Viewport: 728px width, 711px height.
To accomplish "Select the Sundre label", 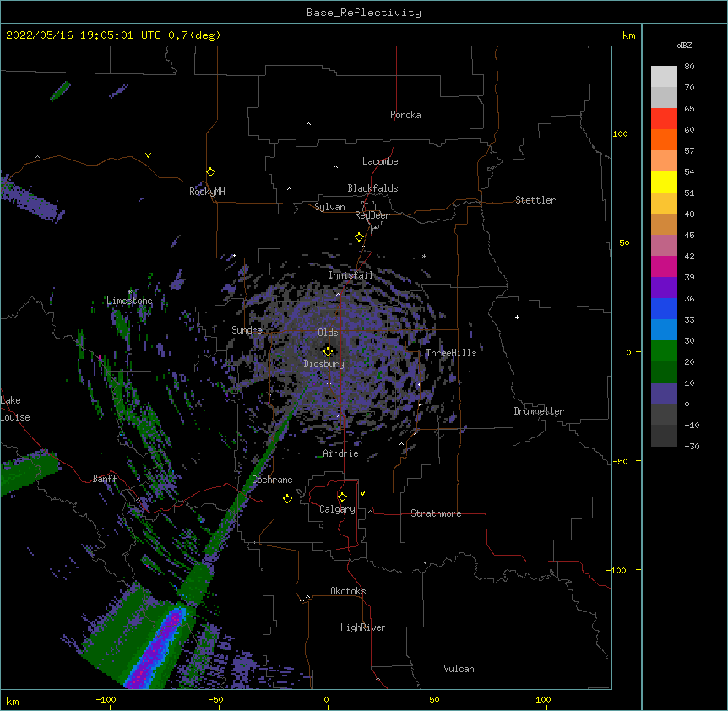I will click(x=247, y=330).
